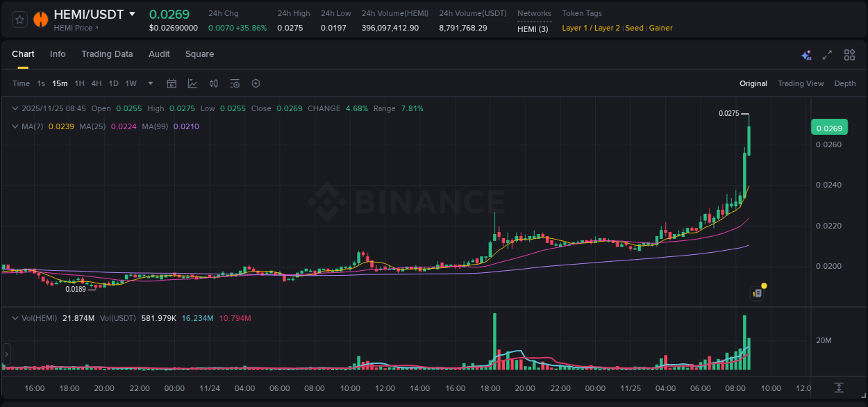Open the HEMI/USDT pair selector dropdown
The width and height of the screenshot is (868, 407).
coord(132,14)
